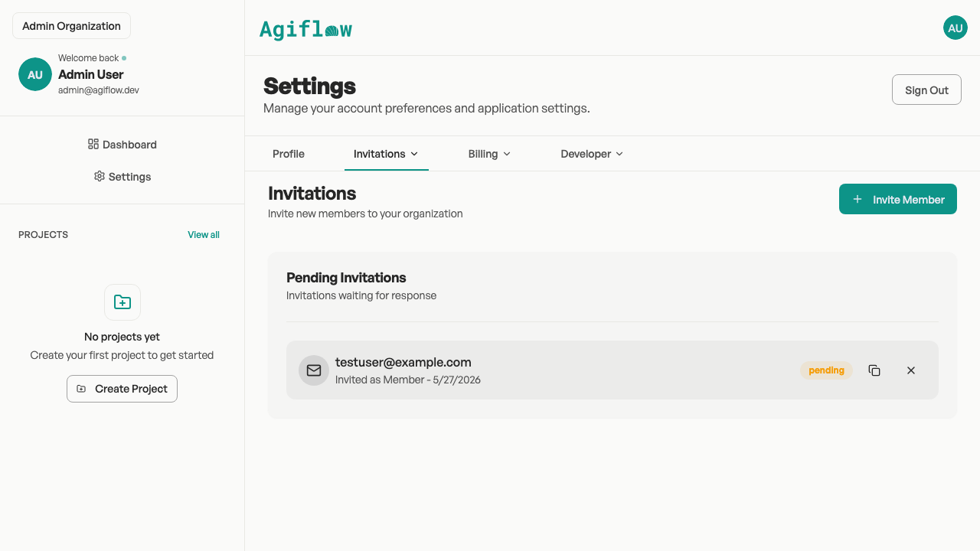This screenshot has width=980, height=551.
Task: Click the Agiflow logo
Action: (305, 29)
